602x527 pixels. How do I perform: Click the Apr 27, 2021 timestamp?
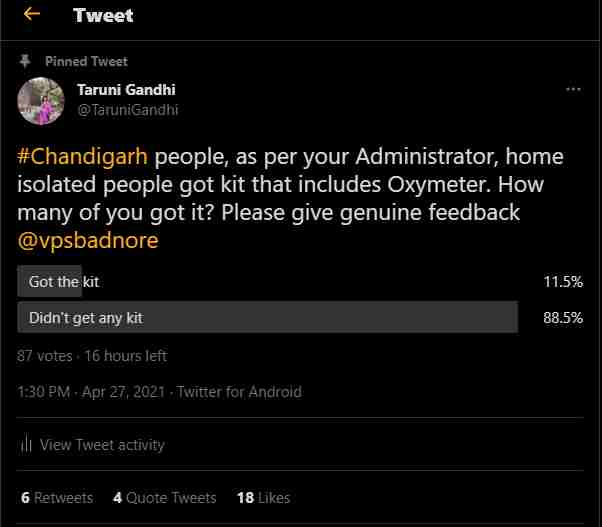(123, 392)
